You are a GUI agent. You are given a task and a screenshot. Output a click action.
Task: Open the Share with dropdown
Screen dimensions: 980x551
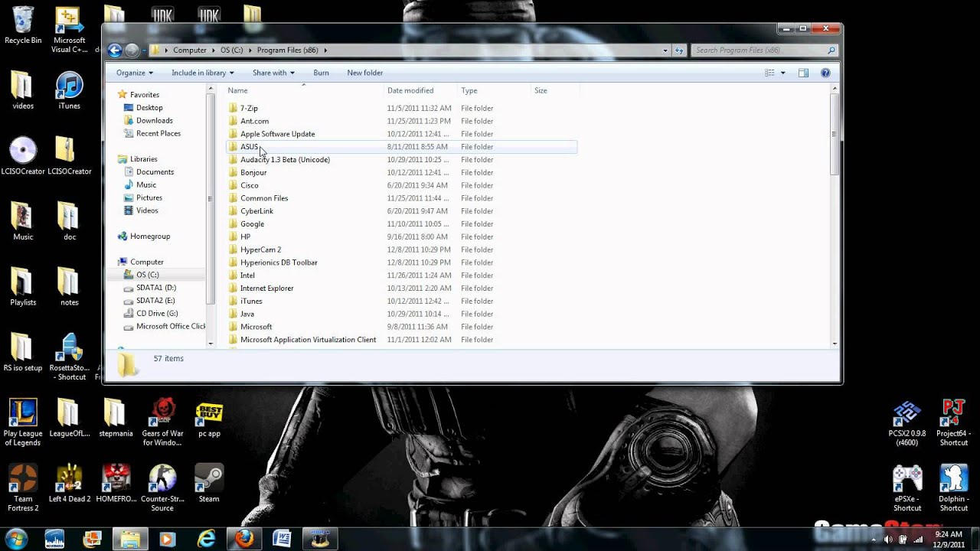(x=273, y=73)
